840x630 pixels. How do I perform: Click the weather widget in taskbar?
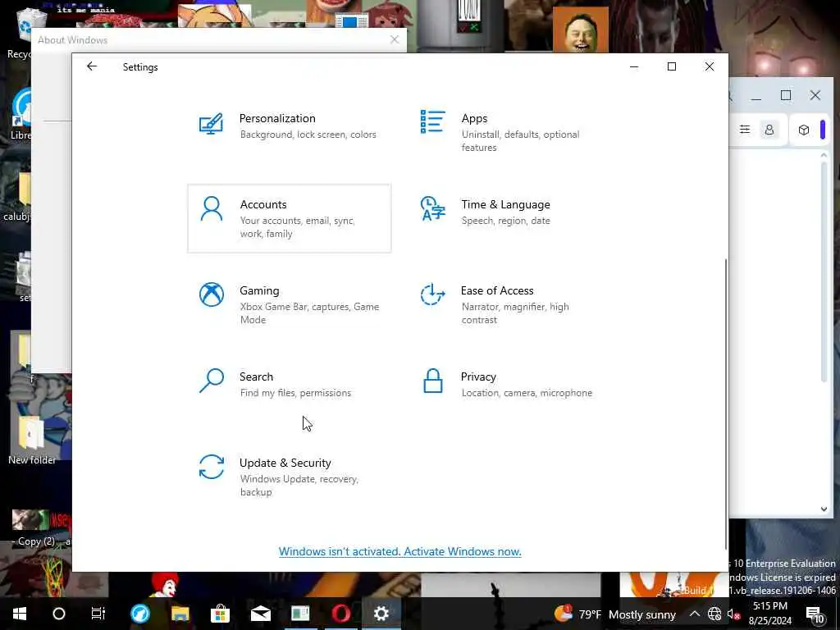pyautogui.click(x=614, y=614)
